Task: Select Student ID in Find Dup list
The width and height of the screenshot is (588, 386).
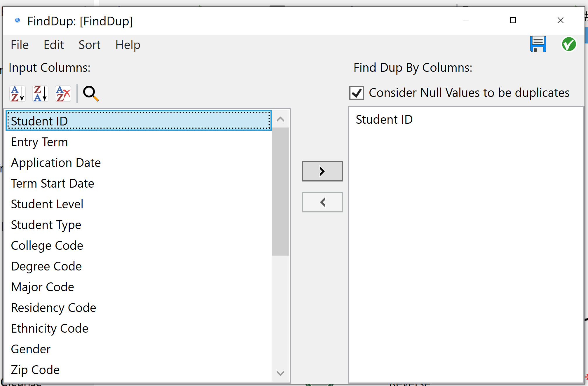Action: (384, 120)
